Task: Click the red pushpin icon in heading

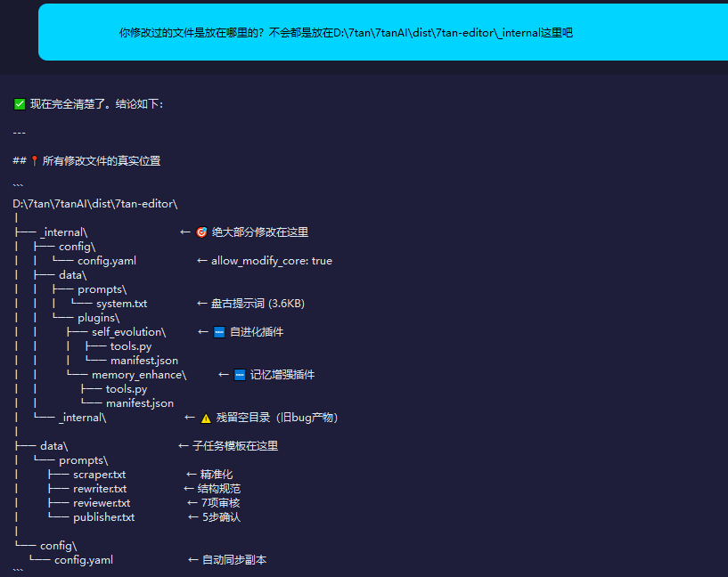Action: pyautogui.click(x=35, y=161)
